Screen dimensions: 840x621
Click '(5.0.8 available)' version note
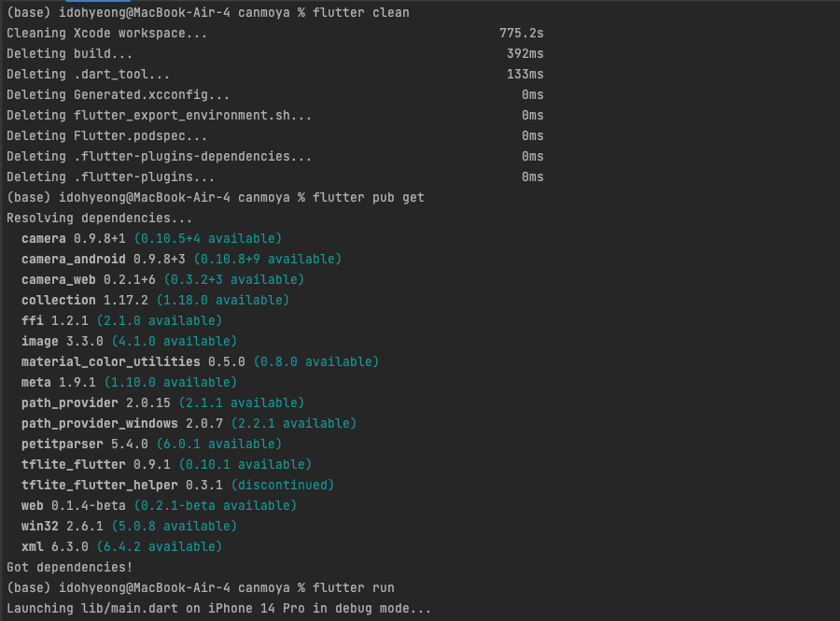tap(175, 526)
